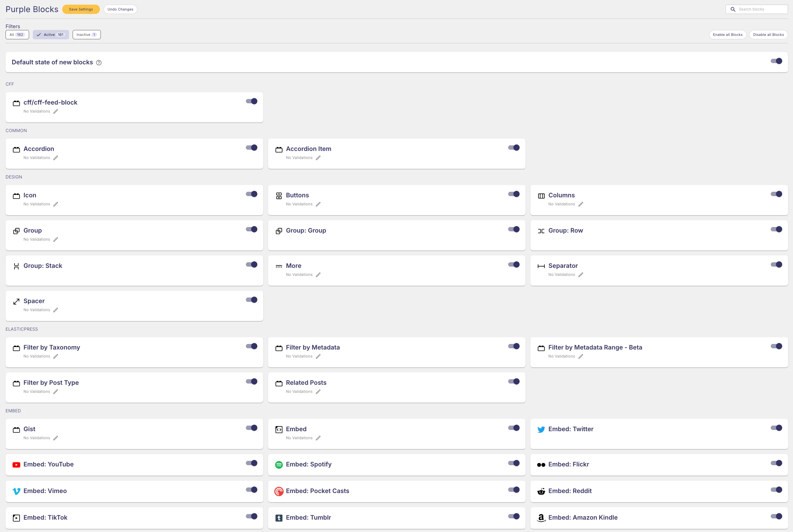Image resolution: width=793 pixels, height=532 pixels.
Task: Click the pencil icon under Columns
Action: [x=581, y=204]
